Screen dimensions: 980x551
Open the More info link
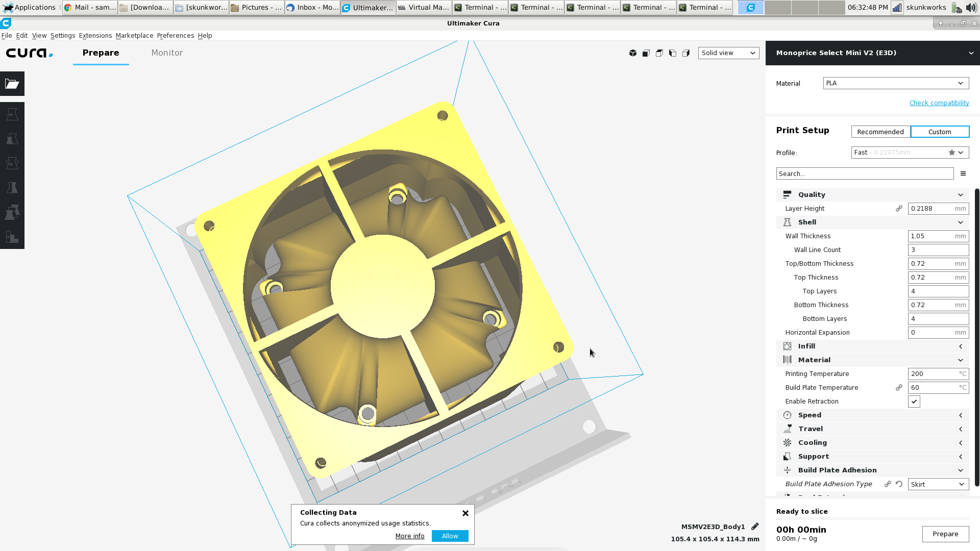(410, 536)
